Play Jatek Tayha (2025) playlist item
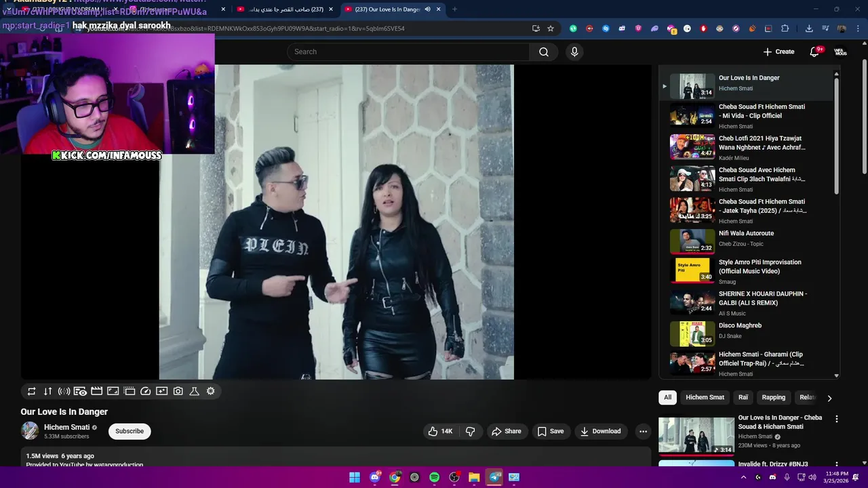868x488 pixels. pos(746,210)
